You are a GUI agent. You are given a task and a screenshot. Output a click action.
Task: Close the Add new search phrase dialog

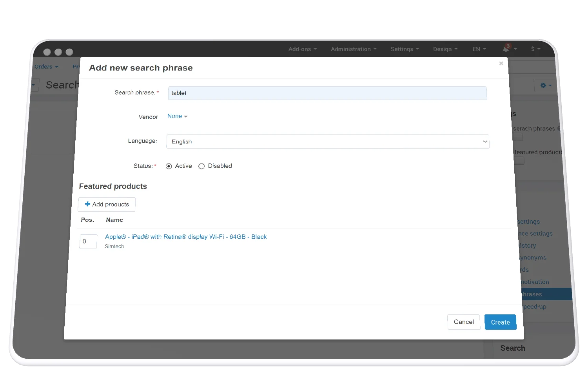[x=501, y=63]
